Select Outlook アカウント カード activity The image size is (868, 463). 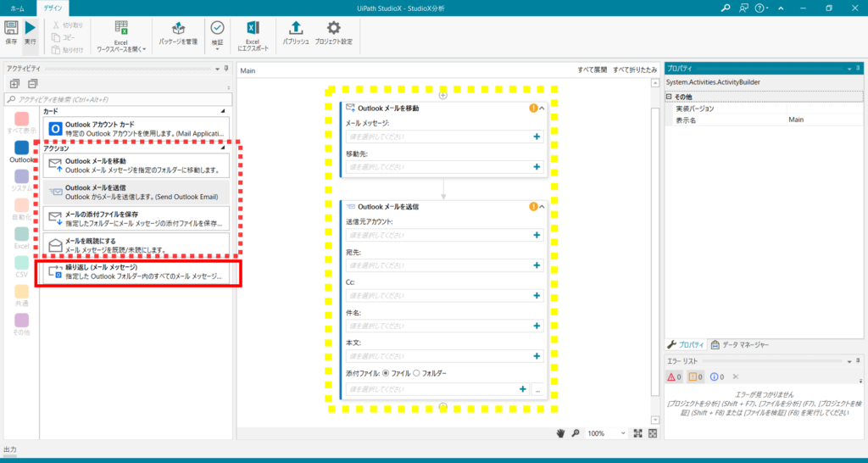point(136,129)
